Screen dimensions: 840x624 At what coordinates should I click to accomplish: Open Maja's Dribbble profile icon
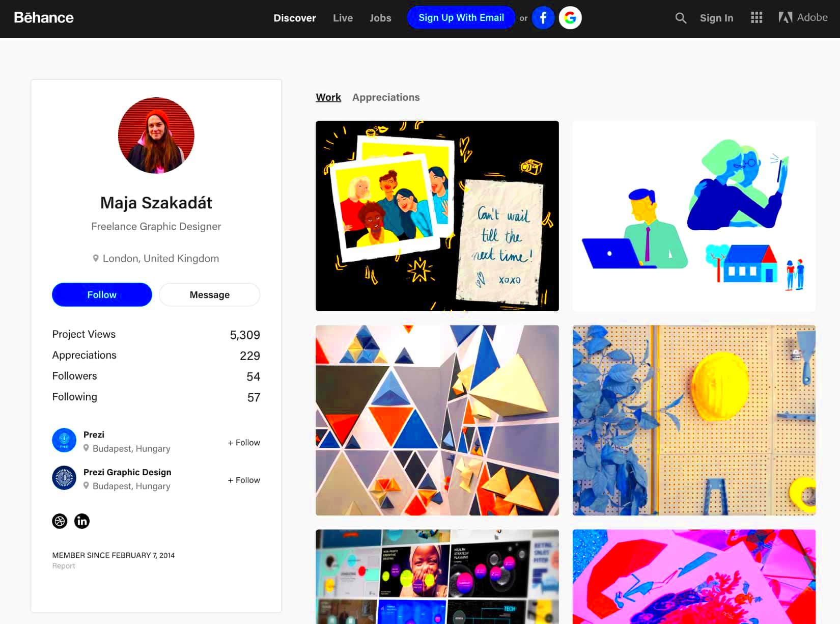(60, 521)
